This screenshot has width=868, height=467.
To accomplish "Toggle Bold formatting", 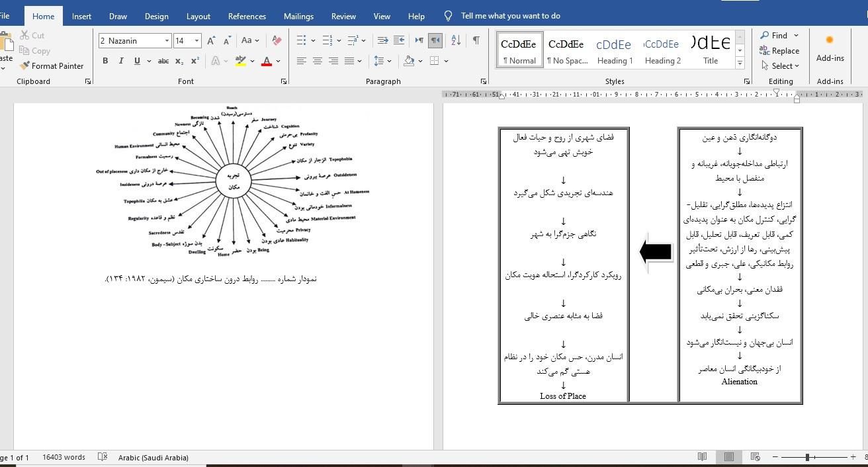I will tap(105, 61).
